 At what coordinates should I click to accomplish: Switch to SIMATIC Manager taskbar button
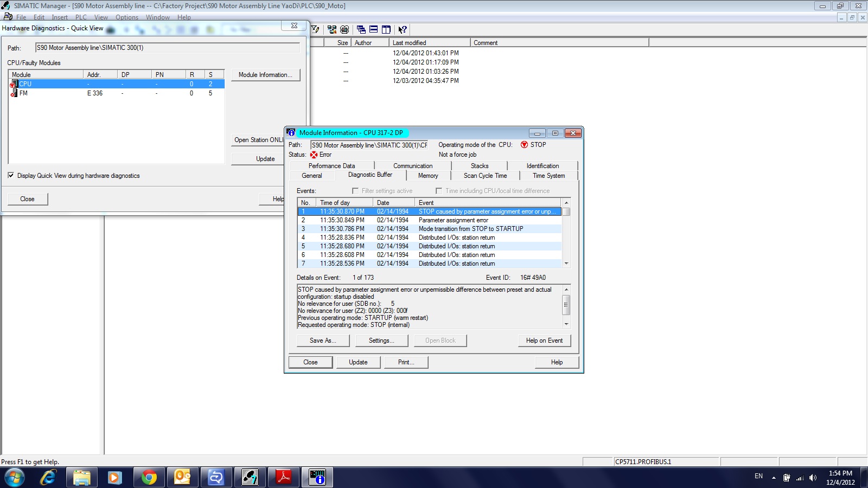point(250,478)
